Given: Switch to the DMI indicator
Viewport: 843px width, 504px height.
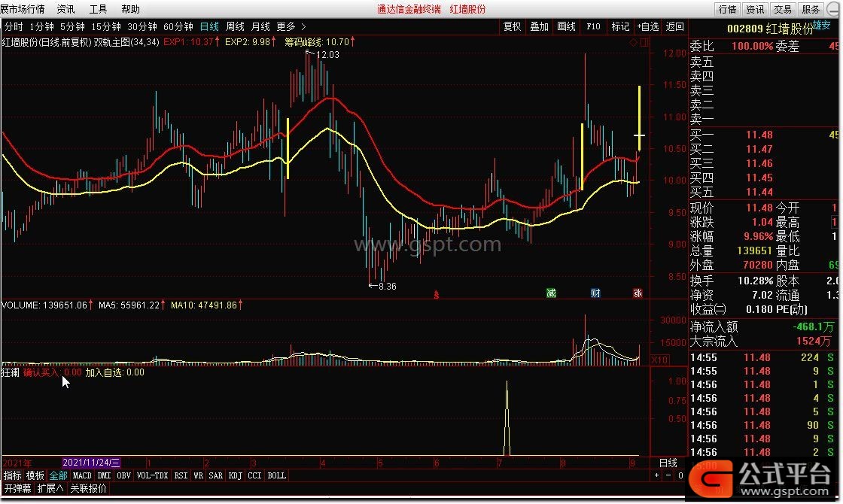Looking at the screenshot, I should [x=104, y=475].
